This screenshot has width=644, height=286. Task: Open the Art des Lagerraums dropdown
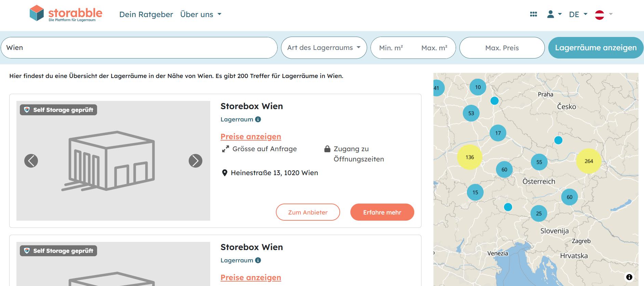pos(324,48)
